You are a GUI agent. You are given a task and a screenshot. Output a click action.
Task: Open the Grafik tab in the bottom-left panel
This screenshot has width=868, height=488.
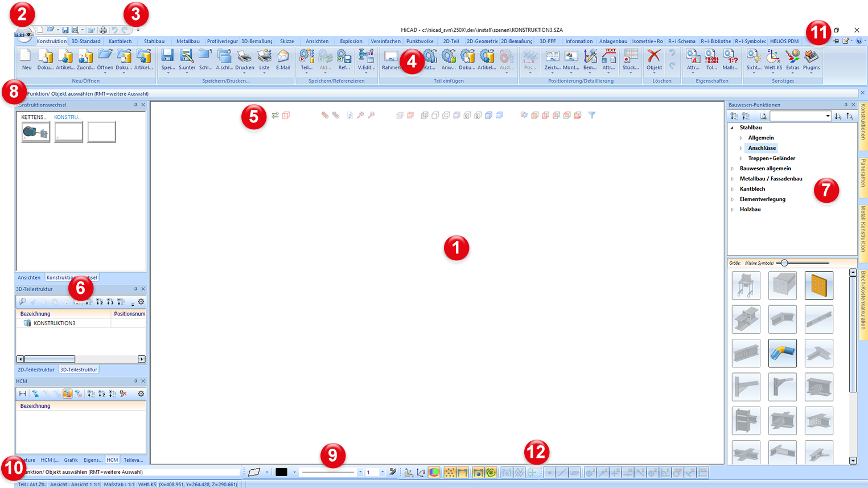71,460
